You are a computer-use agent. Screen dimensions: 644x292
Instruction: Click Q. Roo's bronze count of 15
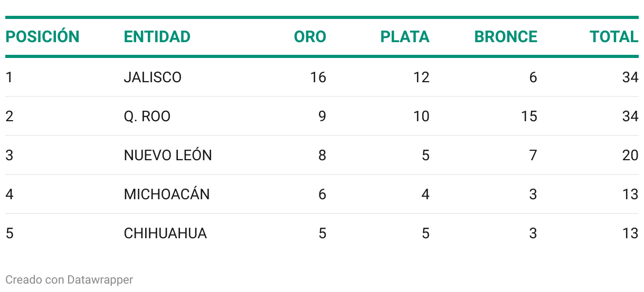529,116
